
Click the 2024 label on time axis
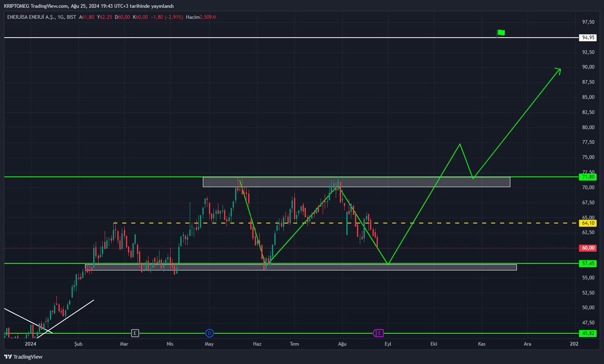(31, 344)
